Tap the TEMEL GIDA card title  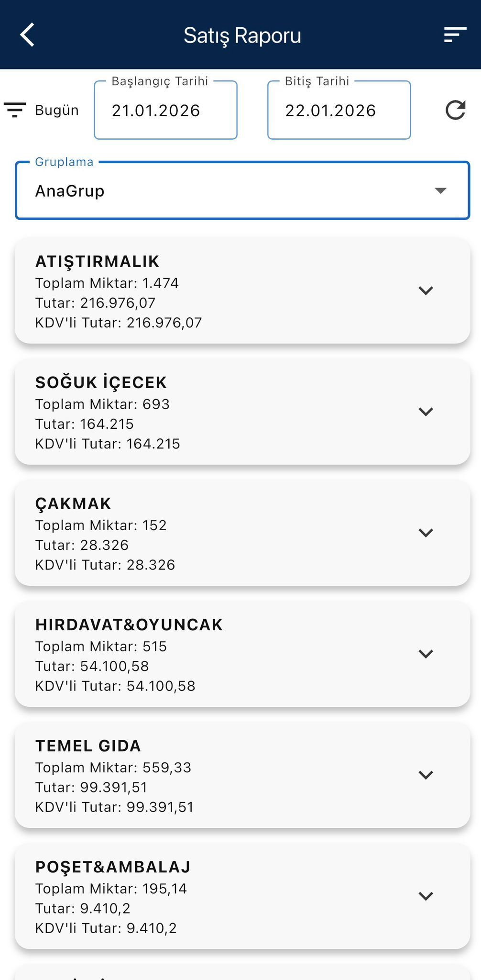click(x=88, y=746)
